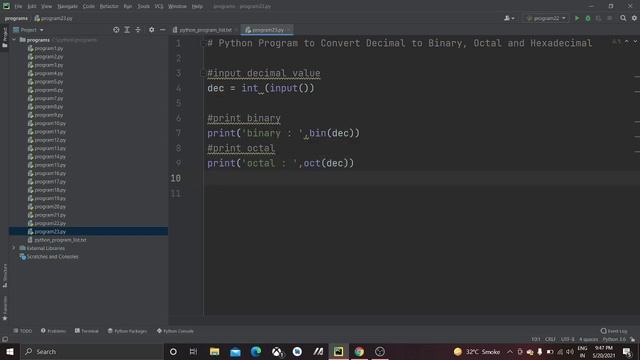Viewport: 640px width, 360px height.
Task: Open VCS menu
Action: pos(159,6)
